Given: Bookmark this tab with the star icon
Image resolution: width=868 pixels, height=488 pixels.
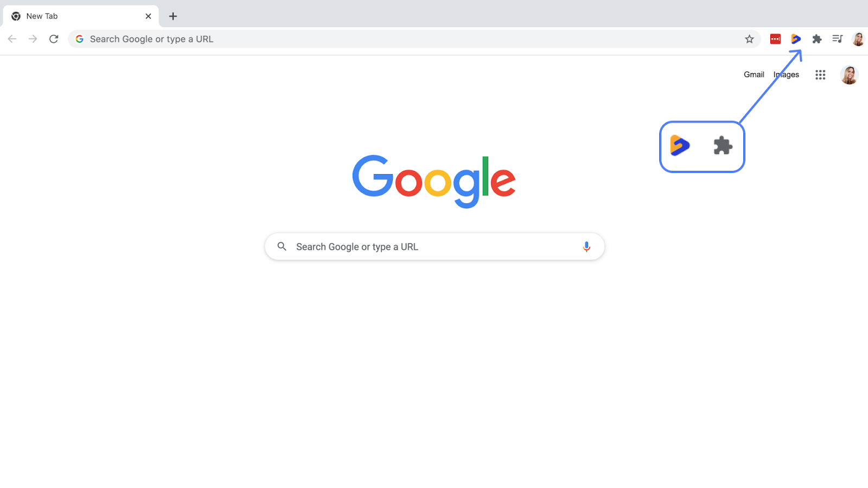Looking at the screenshot, I should (749, 39).
